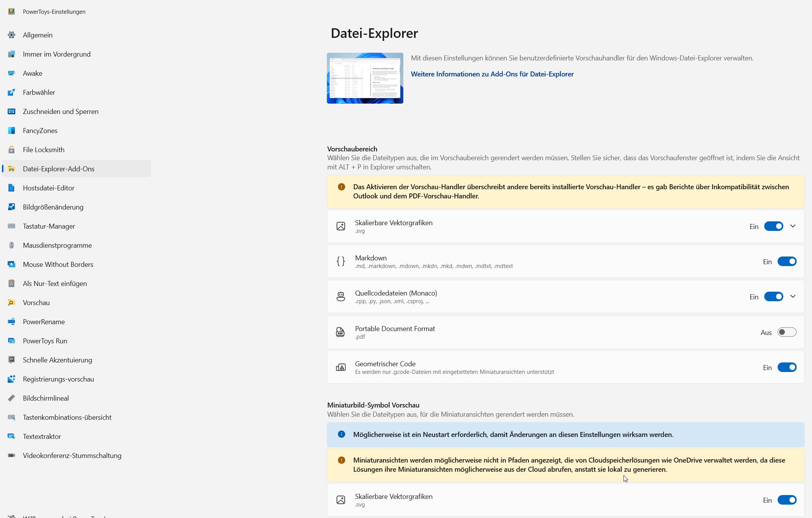Click the Tastatur-Manager keyboard icon

coord(11,226)
